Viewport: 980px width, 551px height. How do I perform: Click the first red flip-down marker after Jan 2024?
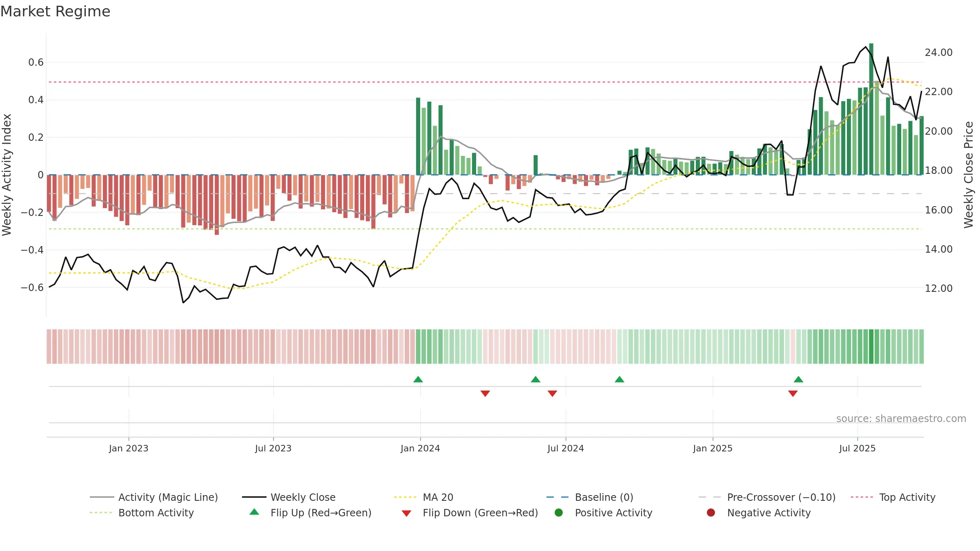(485, 393)
